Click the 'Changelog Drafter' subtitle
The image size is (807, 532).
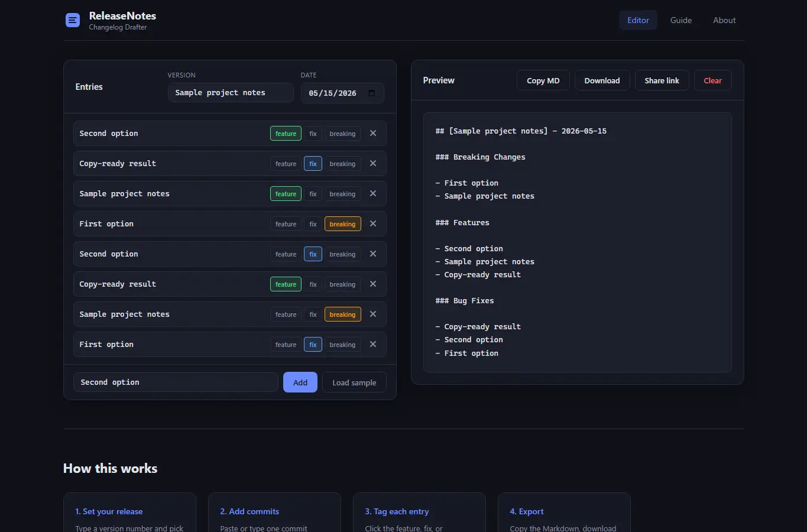[118, 27]
